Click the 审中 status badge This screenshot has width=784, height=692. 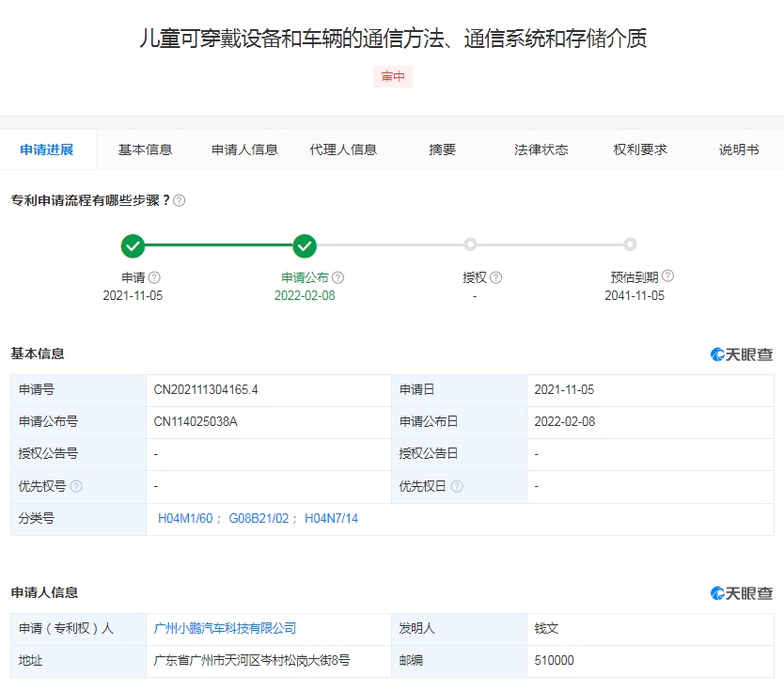[x=393, y=77]
